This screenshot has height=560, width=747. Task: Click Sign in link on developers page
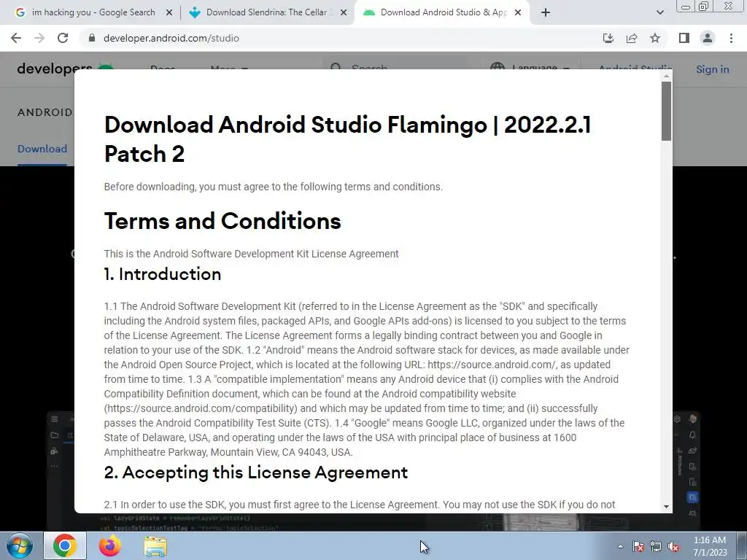pyautogui.click(x=712, y=69)
